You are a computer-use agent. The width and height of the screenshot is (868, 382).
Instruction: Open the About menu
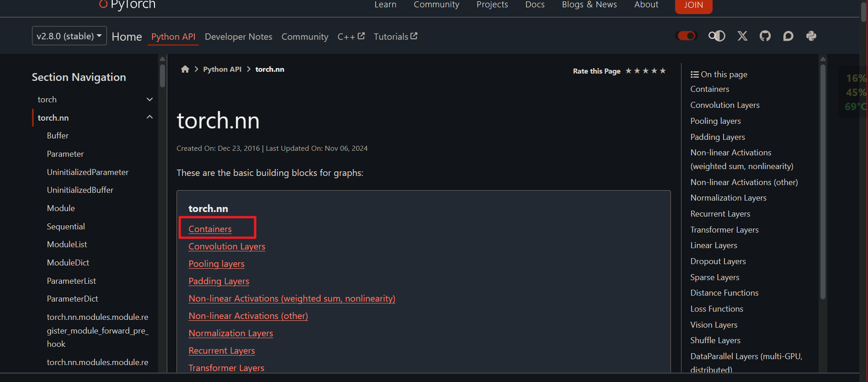[x=646, y=5]
